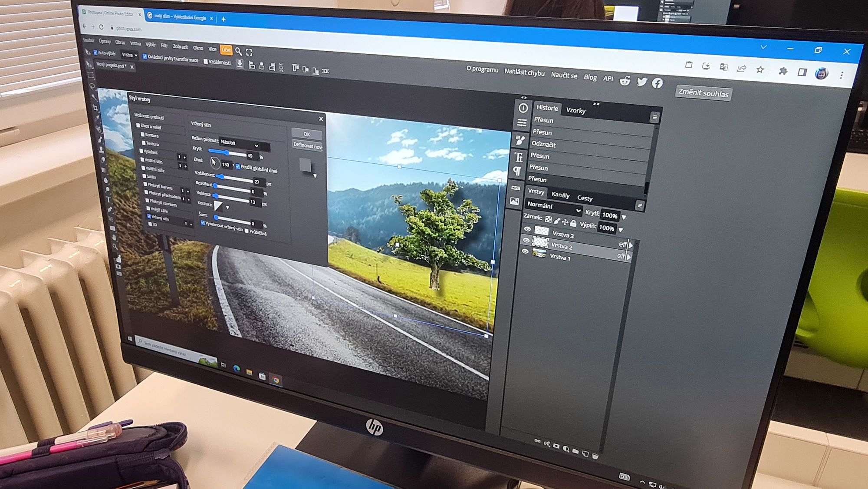Screen dimensions: 868x489
Task: Open the Info panel icon
Action: pyautogui.click(x=523, y=108)
